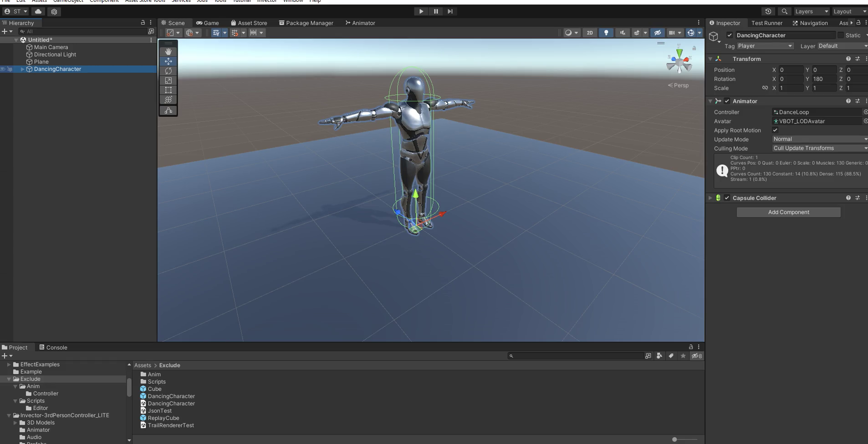This screenshot has width=868, height=444.
Task: Switch to the Animator tab
Action: pyautogui.click(x=360, y=23)
